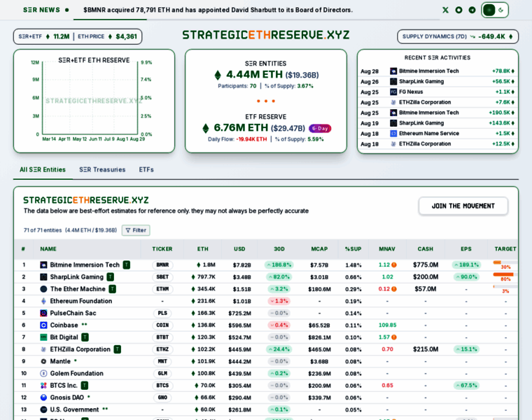Click the Ethereum Foundation logo icon
This screenshot has width=532, height=420.
tap(43, 301)
